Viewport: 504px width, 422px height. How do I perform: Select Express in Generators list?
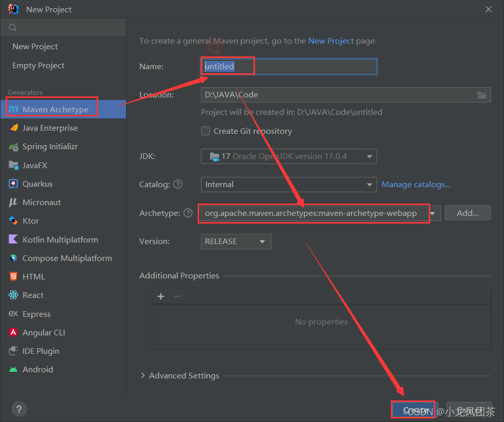64,314
